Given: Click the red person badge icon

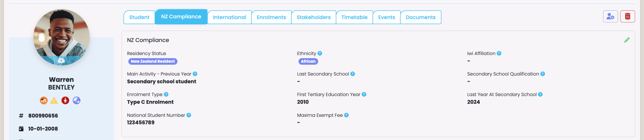Looking at the screenshot, I should 65,101.
